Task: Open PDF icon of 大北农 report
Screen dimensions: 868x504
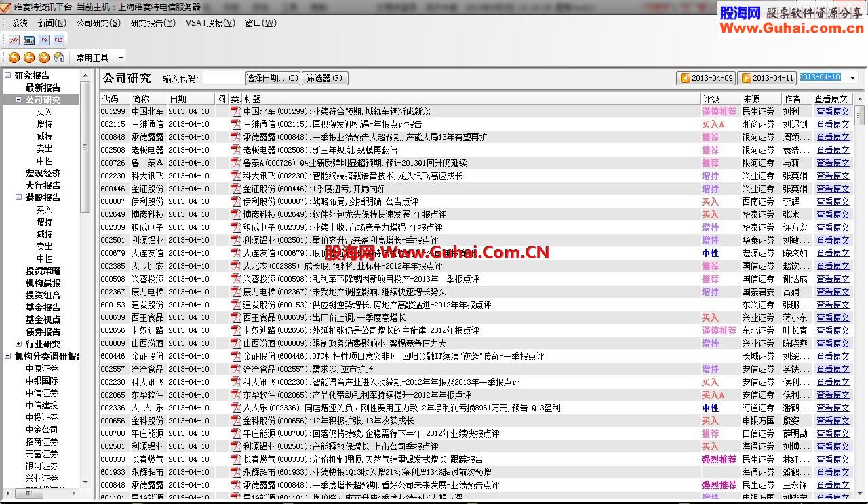Action: [x=236, y=266]
